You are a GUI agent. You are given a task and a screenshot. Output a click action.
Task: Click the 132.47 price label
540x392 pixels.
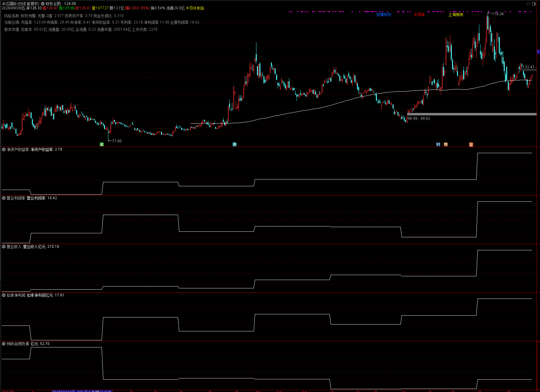coord(529,67)
